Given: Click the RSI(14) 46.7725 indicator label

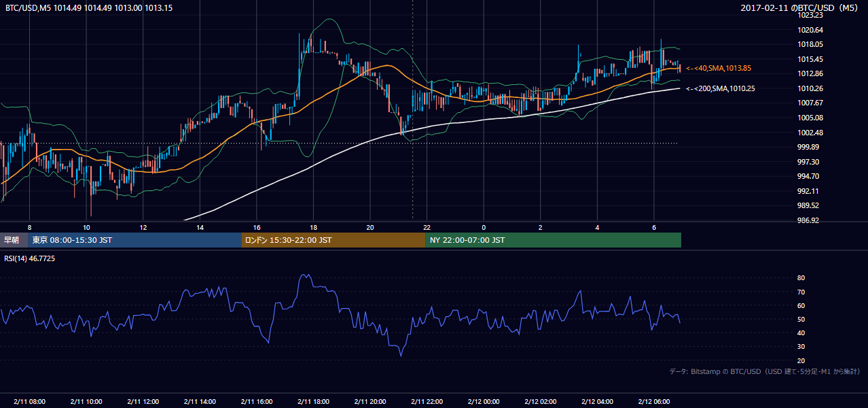Looking at the screenshot, I should [x=31, y=258].
